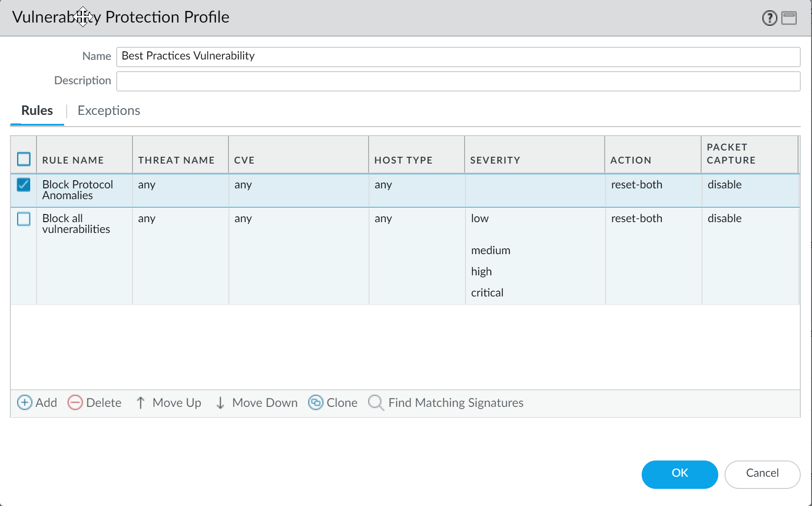
Task: Click the Move Down arrow icon
Action: [x=220, y=402]
